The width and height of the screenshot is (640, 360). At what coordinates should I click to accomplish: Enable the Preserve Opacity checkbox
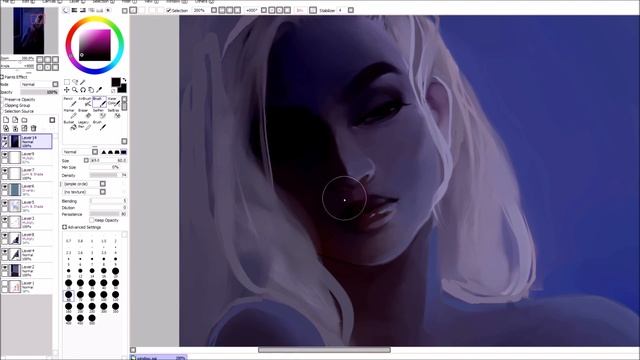2,100
